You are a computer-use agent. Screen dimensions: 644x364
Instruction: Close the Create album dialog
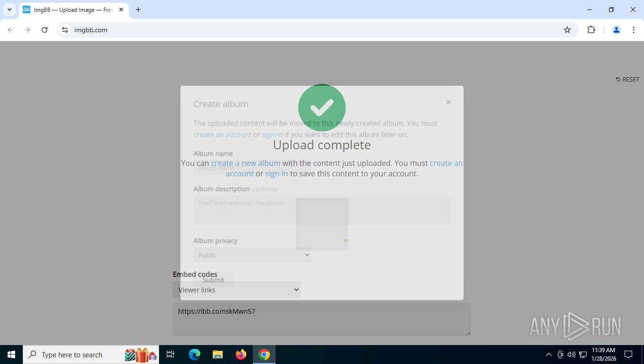point(448,102)
